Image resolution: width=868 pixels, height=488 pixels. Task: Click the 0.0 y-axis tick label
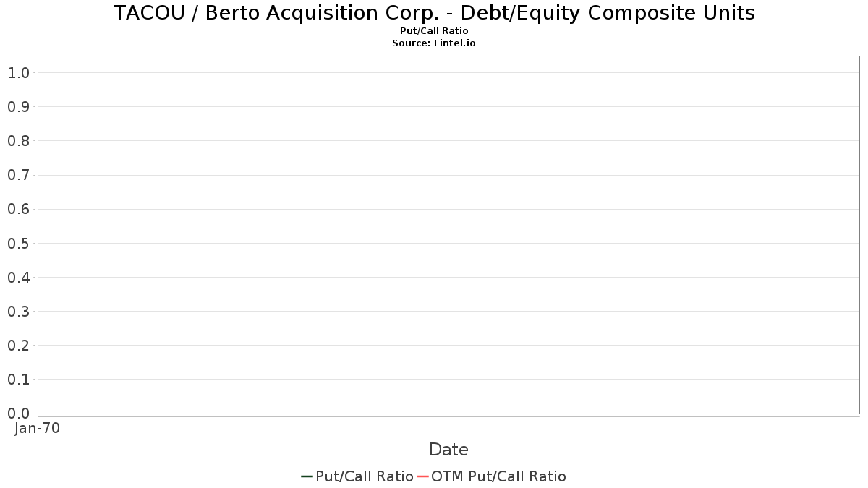coord(18,414)
